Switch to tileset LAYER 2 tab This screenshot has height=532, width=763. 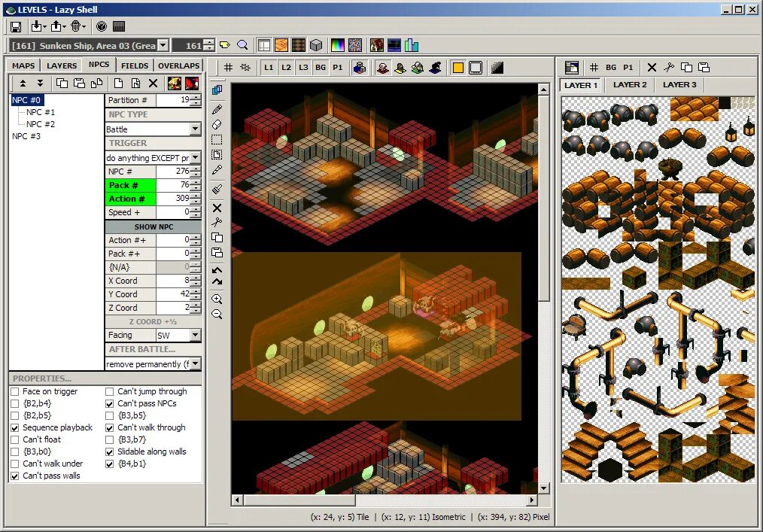pos(630,85)
